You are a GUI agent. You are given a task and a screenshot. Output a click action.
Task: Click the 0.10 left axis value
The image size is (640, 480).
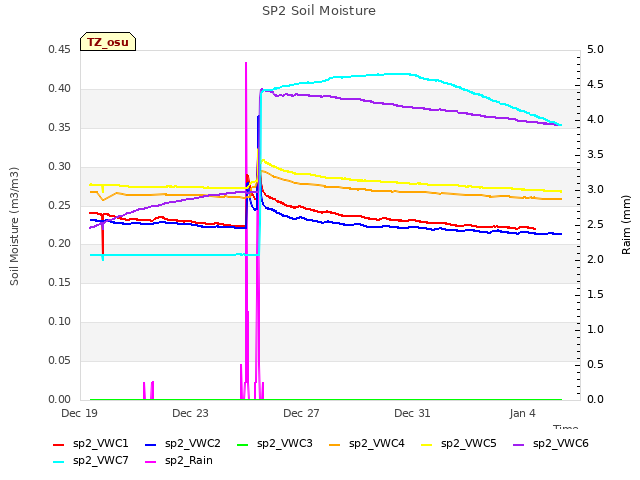60,322
